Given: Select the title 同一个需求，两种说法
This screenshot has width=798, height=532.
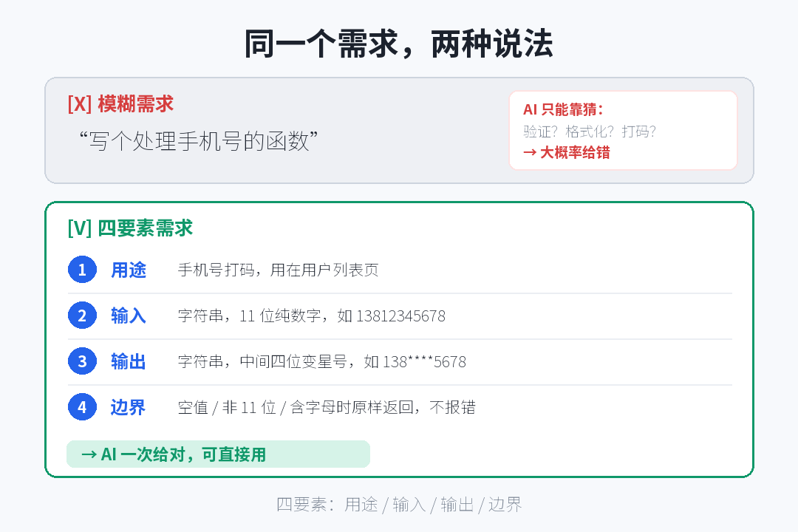Looking at the screenshot, I should point(398,44).
